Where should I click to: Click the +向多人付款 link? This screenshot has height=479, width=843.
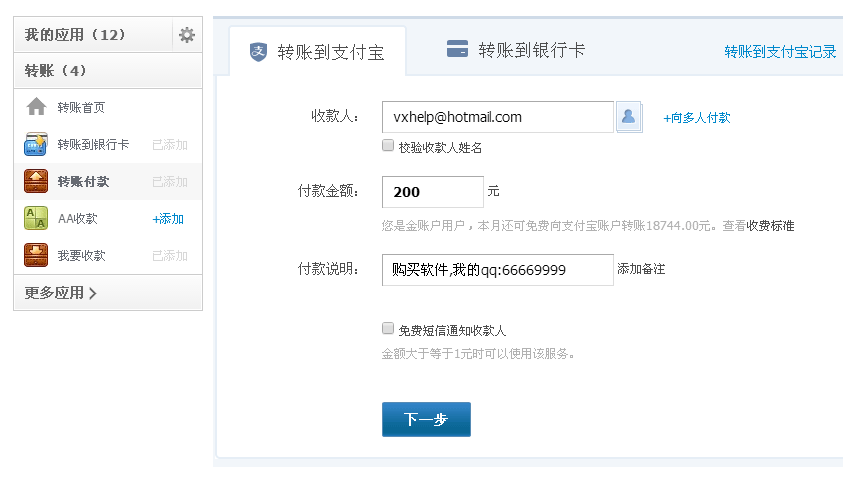(697, 118)
